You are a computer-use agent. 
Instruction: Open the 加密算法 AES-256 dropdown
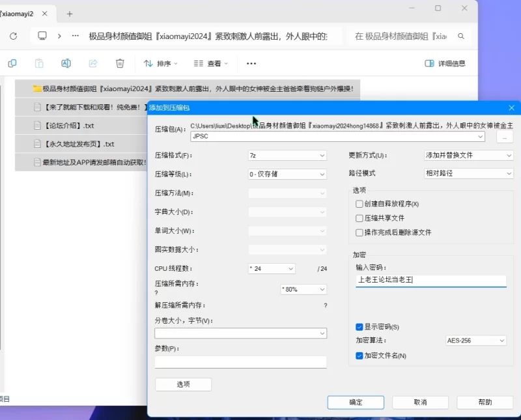point(476,341)
